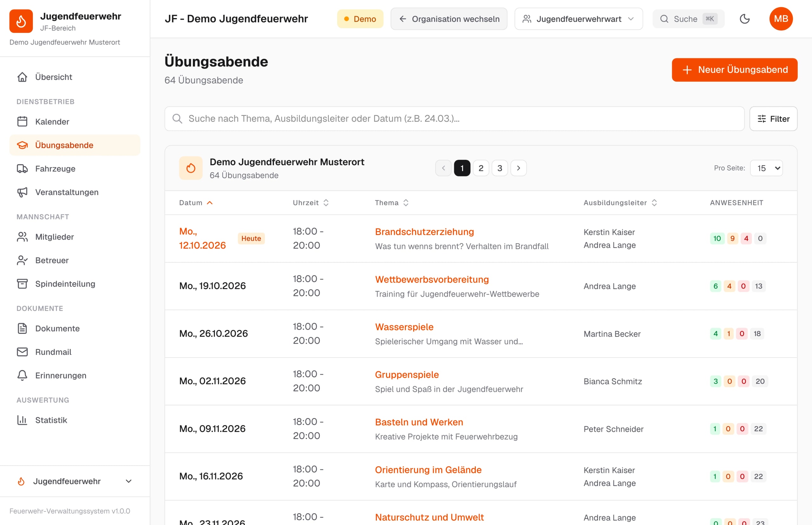Screen dimensions: 812x525
Task: Click the Statistik bar chart icon
Action: click(23, 420)
